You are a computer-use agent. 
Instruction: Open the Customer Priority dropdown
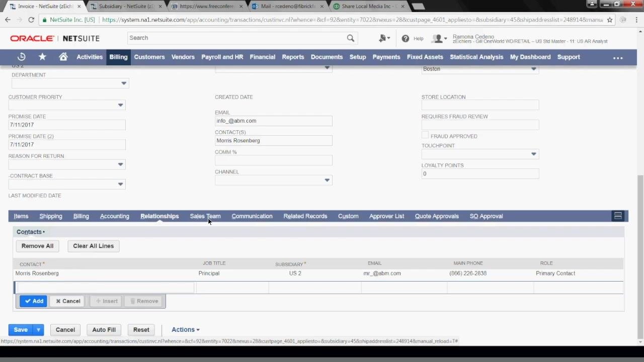click(x=120, y=105)
